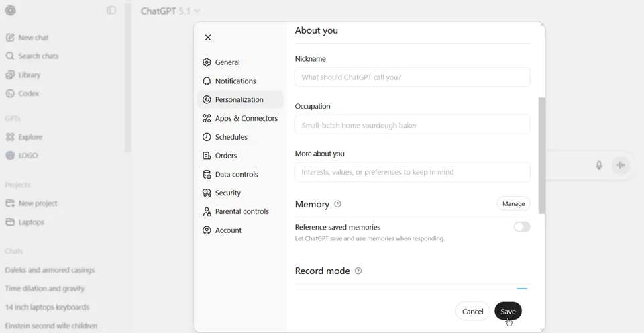Toggle Reference saved memories switch

(x=521, y=227)
